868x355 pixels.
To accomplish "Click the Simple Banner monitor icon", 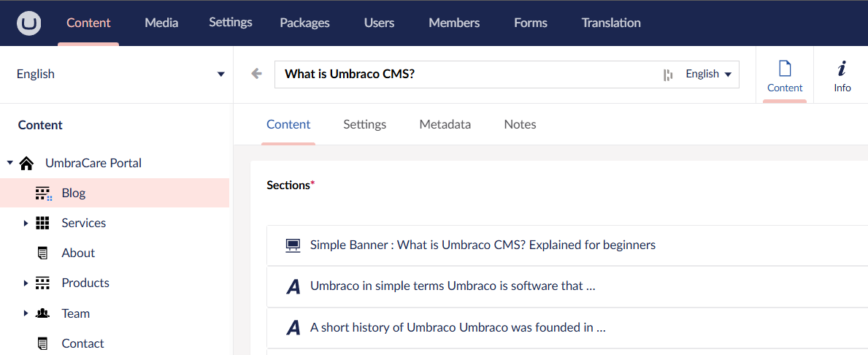I will [x=292, y=245].
